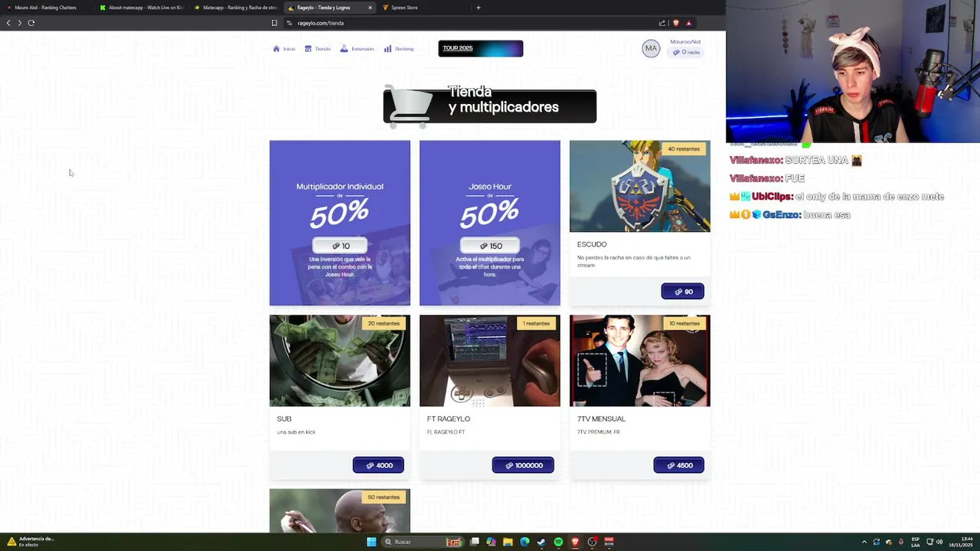Open Spotify from the taskbar

(558, 542)
